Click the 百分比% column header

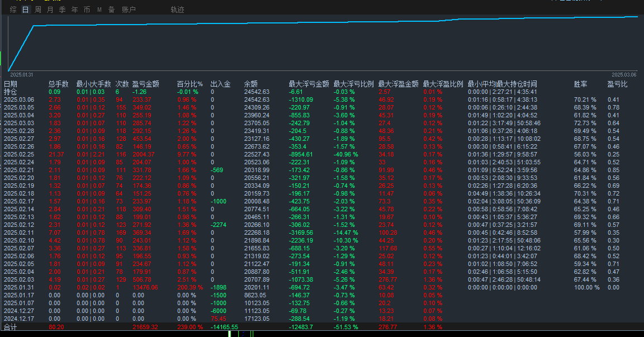tap(190, 84)
